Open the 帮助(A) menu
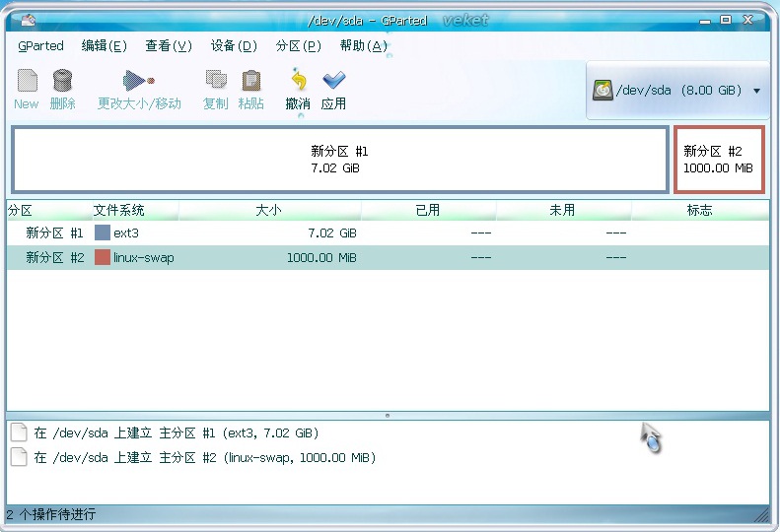This screenshot has width=780, height=532. tap(364, 46)
